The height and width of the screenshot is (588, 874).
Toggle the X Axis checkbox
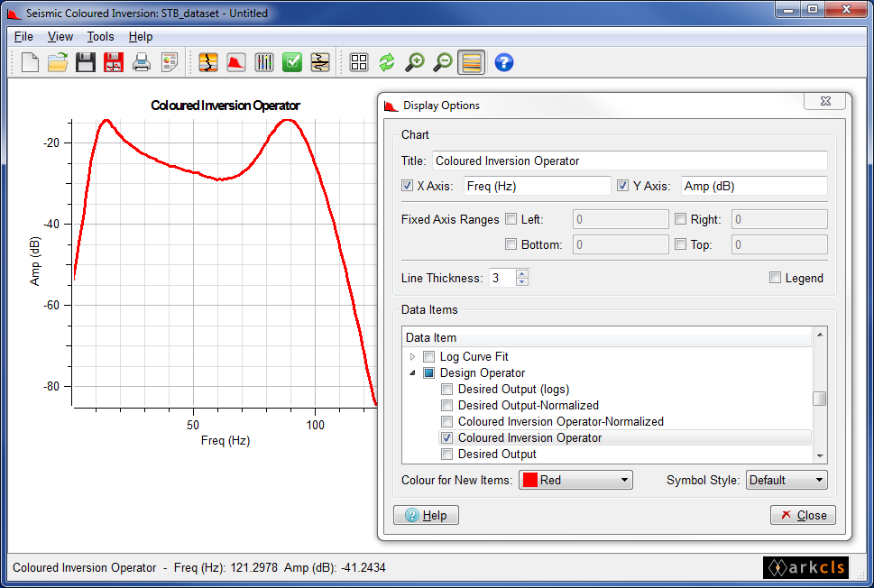coord(408,186)
